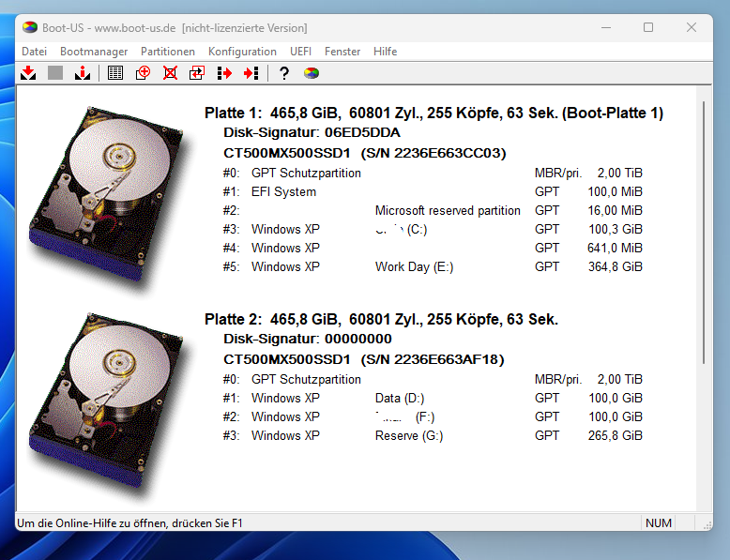Select the EFI System partition row
Image resolution: width=730 pixels, height=560 pixels.
(433, 191)
